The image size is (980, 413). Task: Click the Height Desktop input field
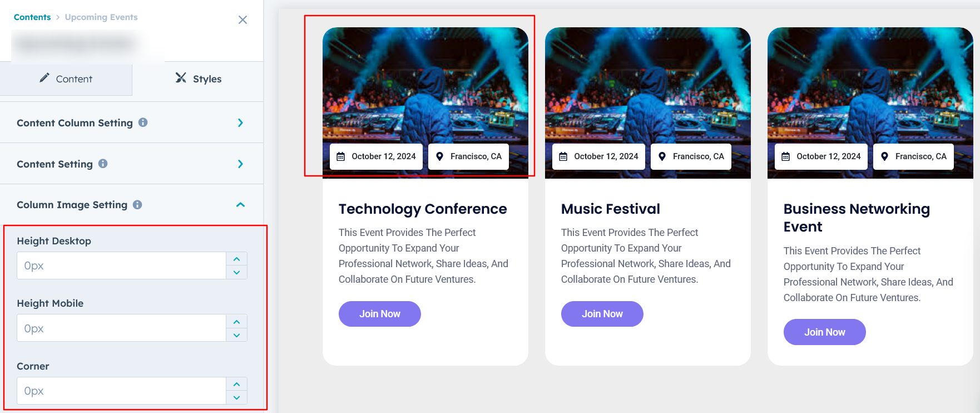tap(121, 266)
